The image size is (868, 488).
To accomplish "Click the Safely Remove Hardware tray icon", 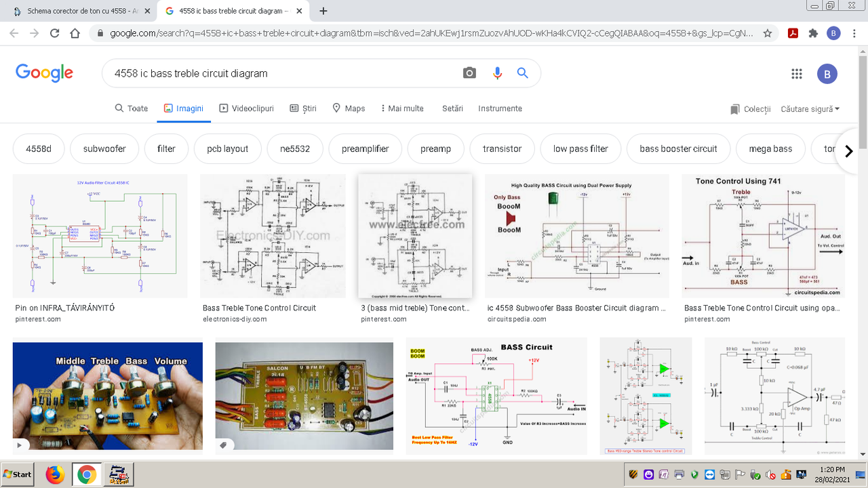I will coord(755,475).
